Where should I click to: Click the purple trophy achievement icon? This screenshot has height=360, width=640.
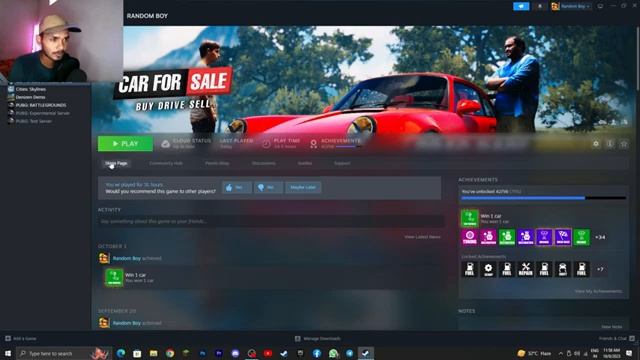tap(544, 237)
